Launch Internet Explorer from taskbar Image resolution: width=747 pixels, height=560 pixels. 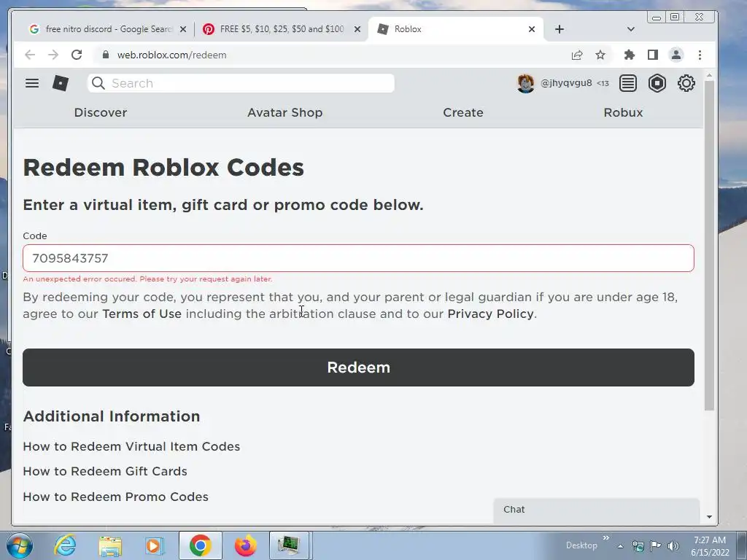[x=65, y=545]
